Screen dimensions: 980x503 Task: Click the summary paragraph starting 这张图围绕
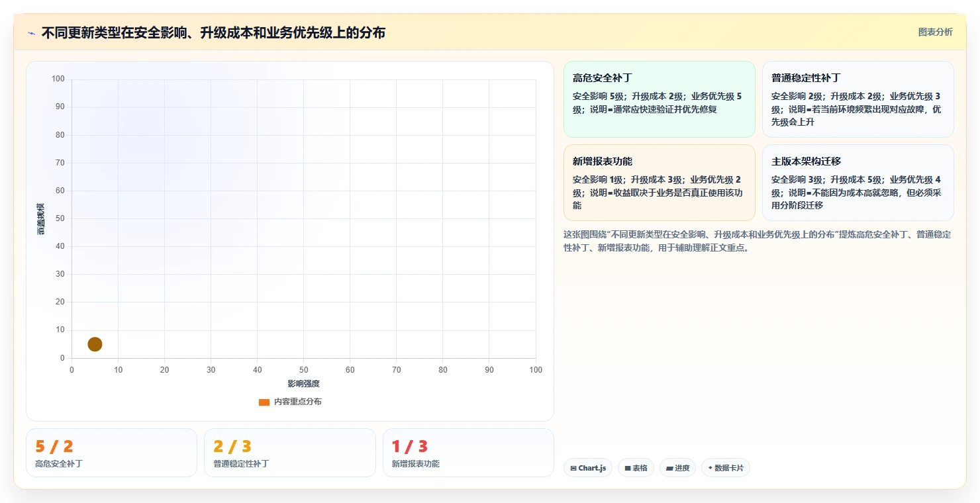(757, 242)
